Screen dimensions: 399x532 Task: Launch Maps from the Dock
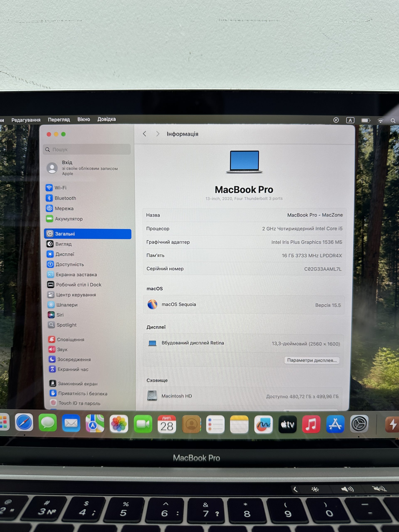click(95, 423)
